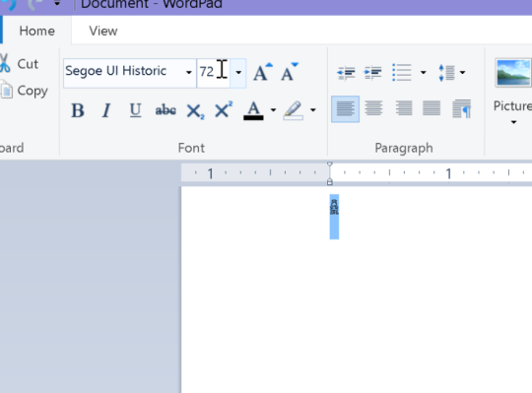Open the Paragraph settings dialog icon
This screenshot has width=532, height=393.
[x=461, y=108]
